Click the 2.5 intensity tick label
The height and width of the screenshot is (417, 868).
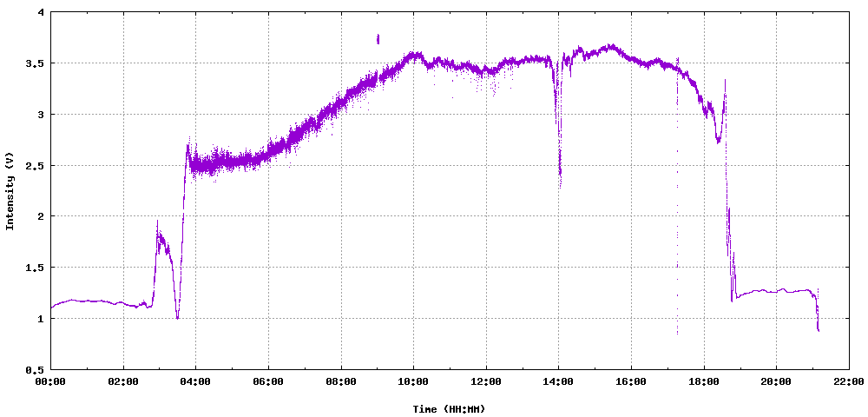[36, 166]
